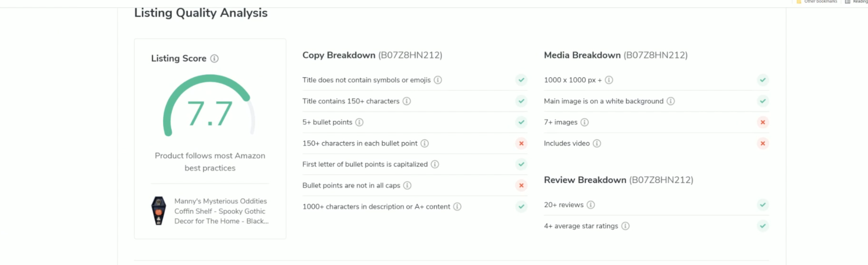Click info icon beside Listing Score

pos(214,59)
